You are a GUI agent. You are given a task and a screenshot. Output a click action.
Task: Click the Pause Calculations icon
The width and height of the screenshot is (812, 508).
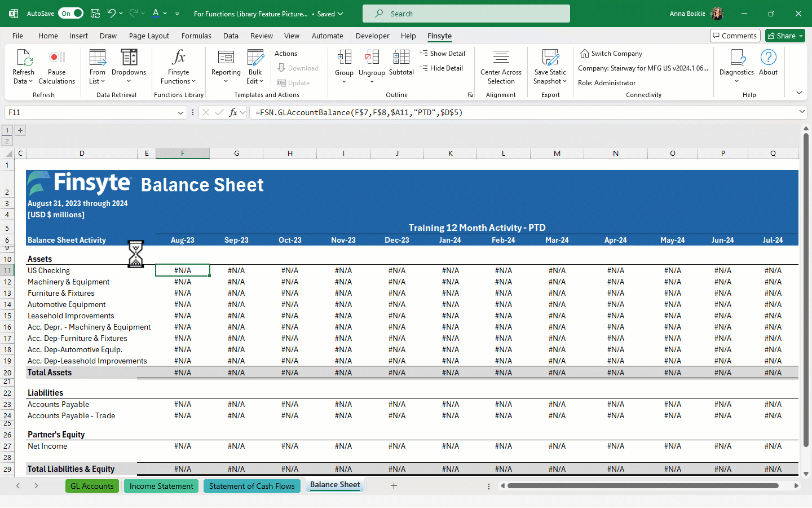(x=56, y=58)
